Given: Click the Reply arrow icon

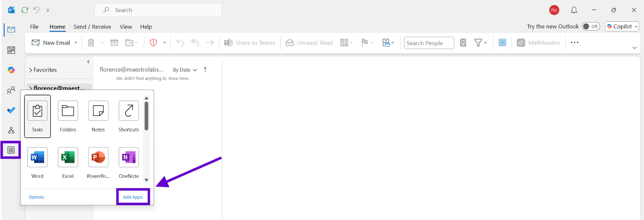Looking at the screenshot, I should [x=180, y=43].
